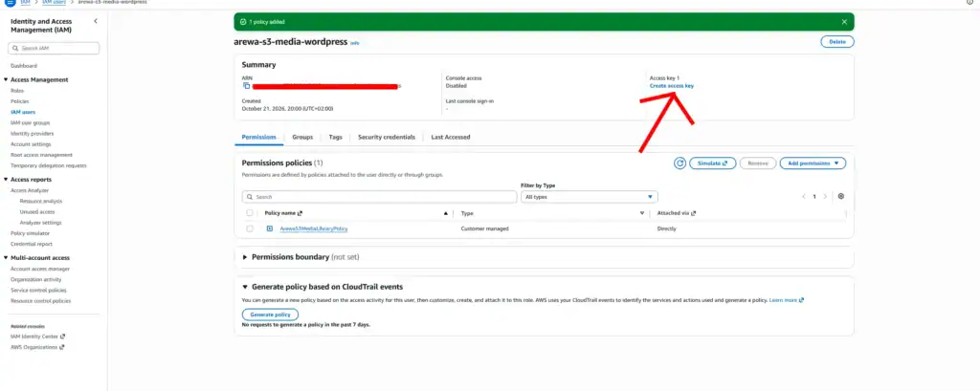Copy the ARN with the copy icon
The height and width of the screenshot is (391, 980).
click(246, 86)
